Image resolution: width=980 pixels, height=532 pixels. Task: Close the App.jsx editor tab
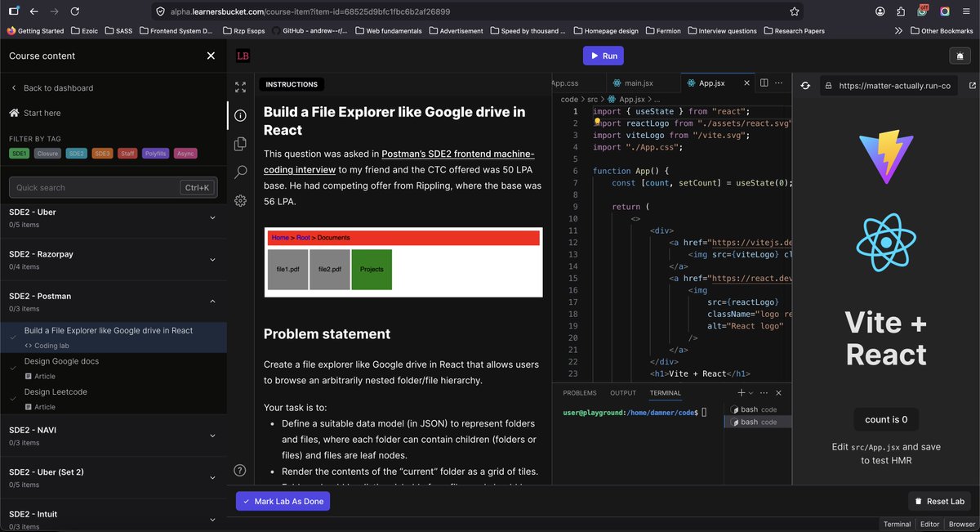coord(746,83)
